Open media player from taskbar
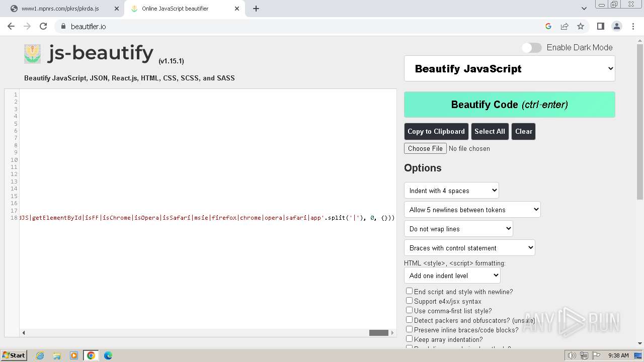Viewport: 644px width, 362px height. tap(74, 355)
